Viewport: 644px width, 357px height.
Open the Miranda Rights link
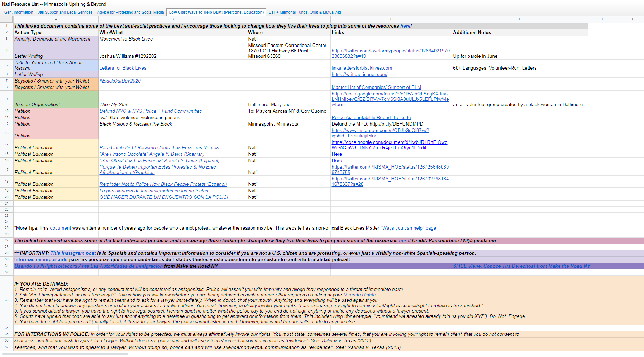click(x=359, y=295)
